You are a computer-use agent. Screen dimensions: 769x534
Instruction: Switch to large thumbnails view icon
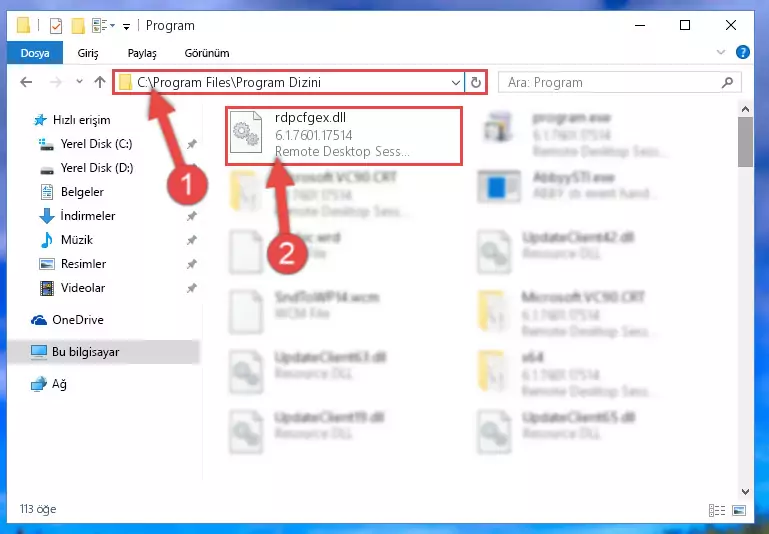[x=739, y=510]
